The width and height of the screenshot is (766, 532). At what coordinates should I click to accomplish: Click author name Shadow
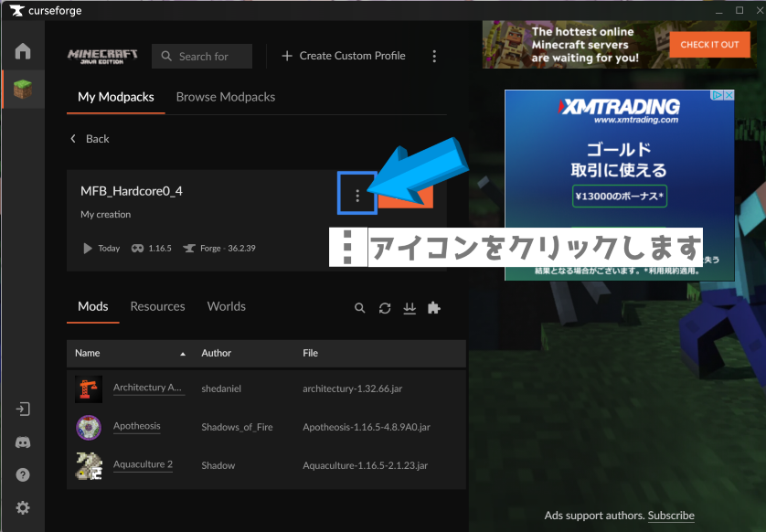click(218, 465)
